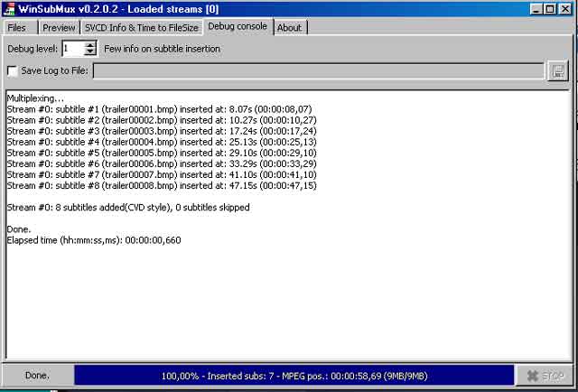Switch to the Files tab
Viewport: 578px width, 392px height.
point(17,28)
